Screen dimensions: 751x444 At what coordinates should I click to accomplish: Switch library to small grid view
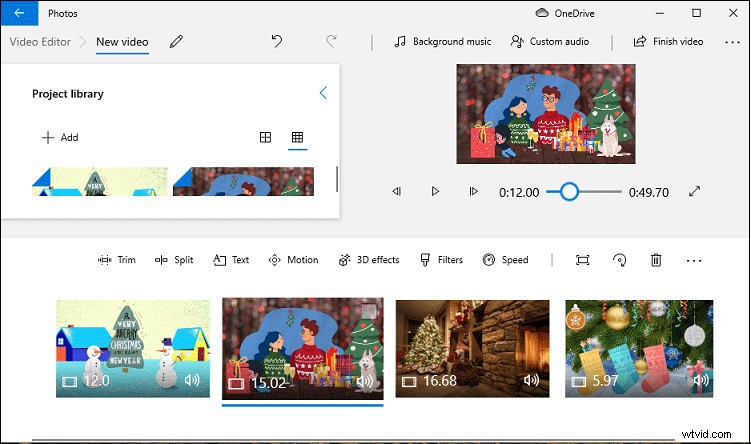[x=297, y=137]
